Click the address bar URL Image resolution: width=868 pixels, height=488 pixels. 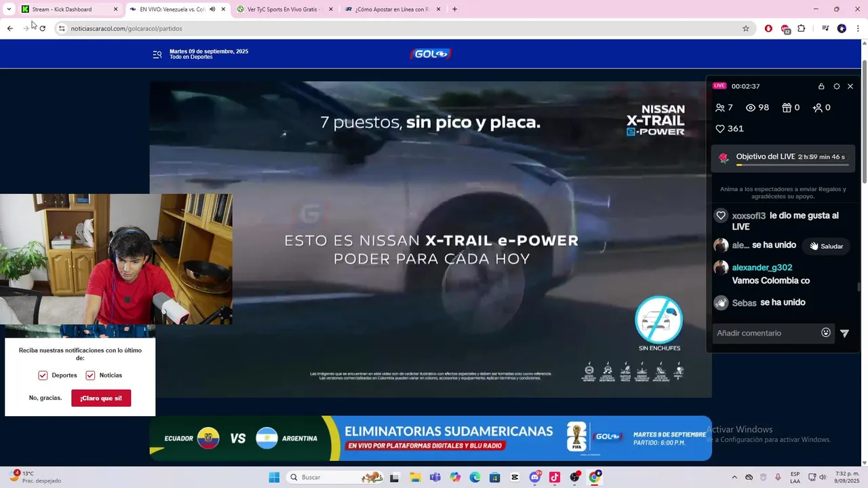click(126, 28)
